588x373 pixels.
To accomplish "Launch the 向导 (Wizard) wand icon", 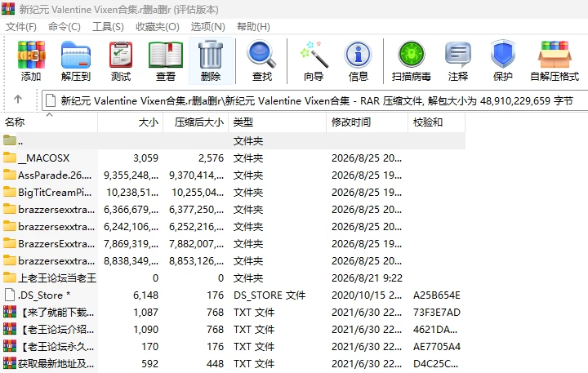I will tap(314, 56).
